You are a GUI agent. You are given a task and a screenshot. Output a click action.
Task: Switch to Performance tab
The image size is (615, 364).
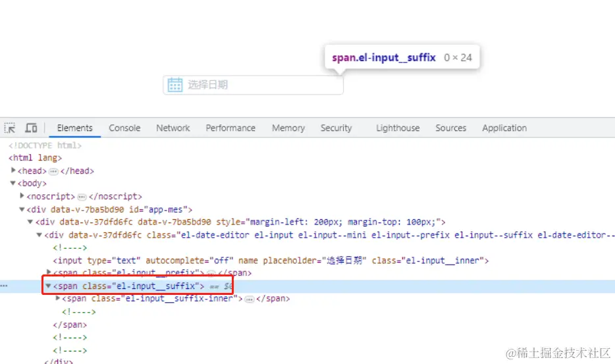pyautogui.click(x=230, y=128)
